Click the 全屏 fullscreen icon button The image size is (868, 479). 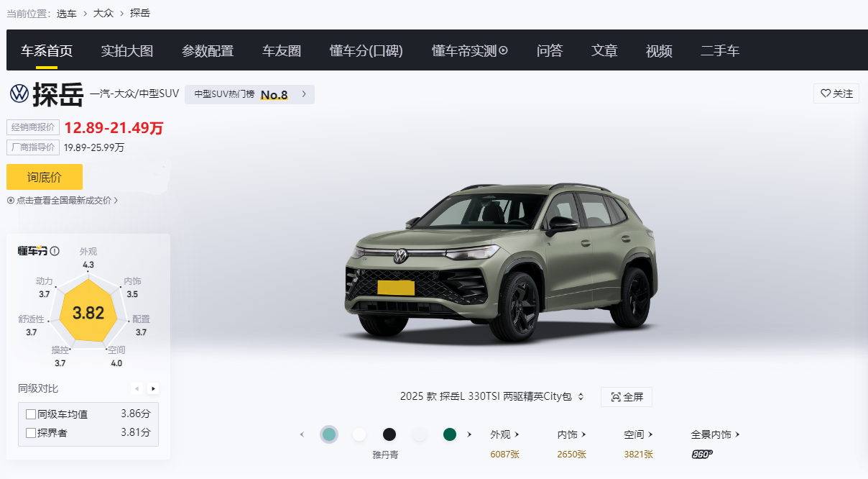(627, 397)
